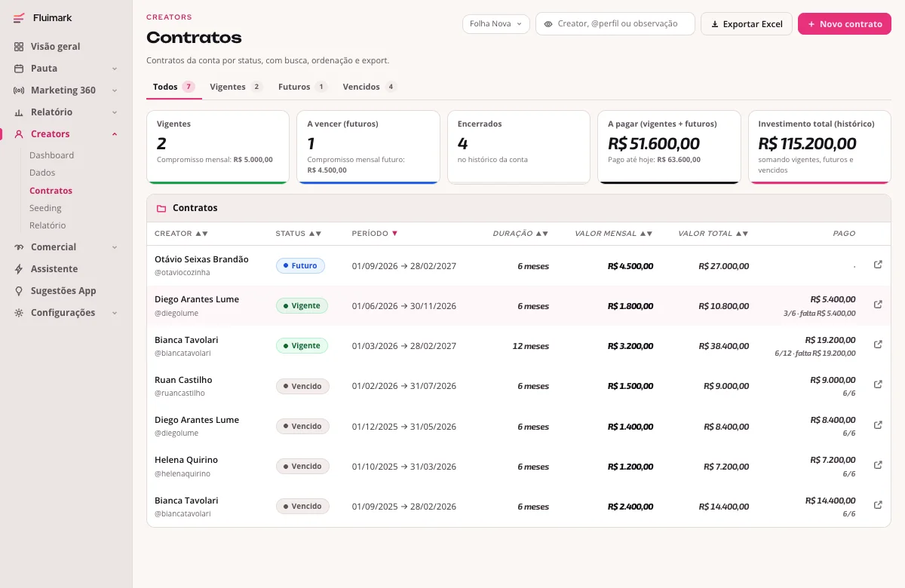Click the folder icon beside Contratos header
The width and height of the screenshot is (905, 588).
click(x=161, y=208)
